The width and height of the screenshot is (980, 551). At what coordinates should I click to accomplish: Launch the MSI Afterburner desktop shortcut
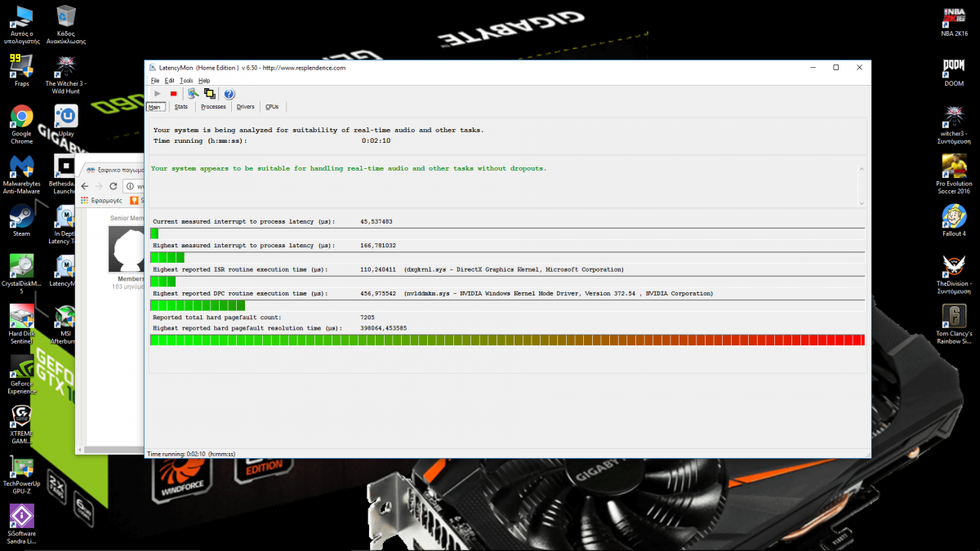63,325
